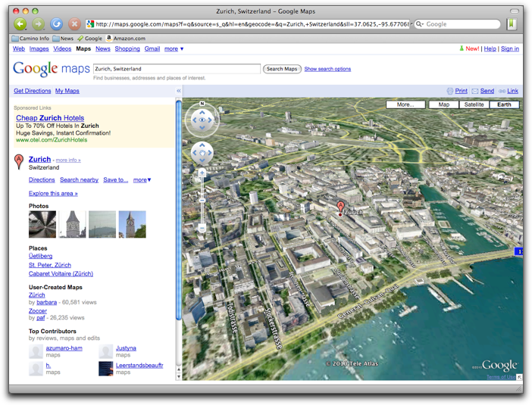Click the red stop loading button
The image size is (532, 405).
pos(75,24)
